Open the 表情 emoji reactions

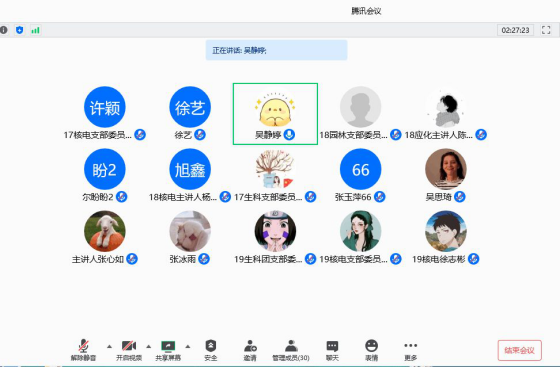point(371,346)
